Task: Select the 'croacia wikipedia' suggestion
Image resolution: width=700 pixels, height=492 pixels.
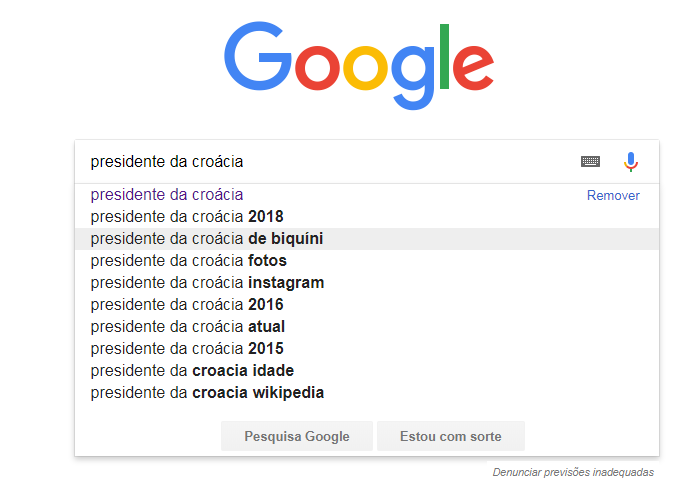Action: point(367,393)
